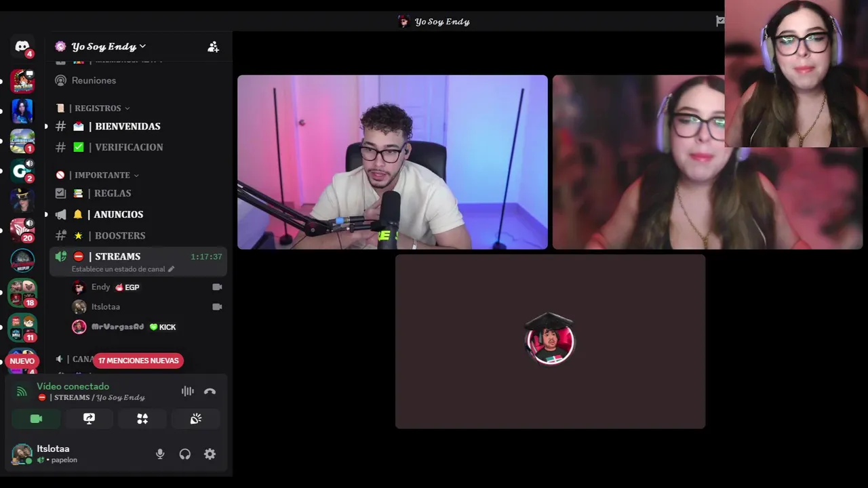The image size is (868, 488).
Task: Share your screen button
Action: 89,419
